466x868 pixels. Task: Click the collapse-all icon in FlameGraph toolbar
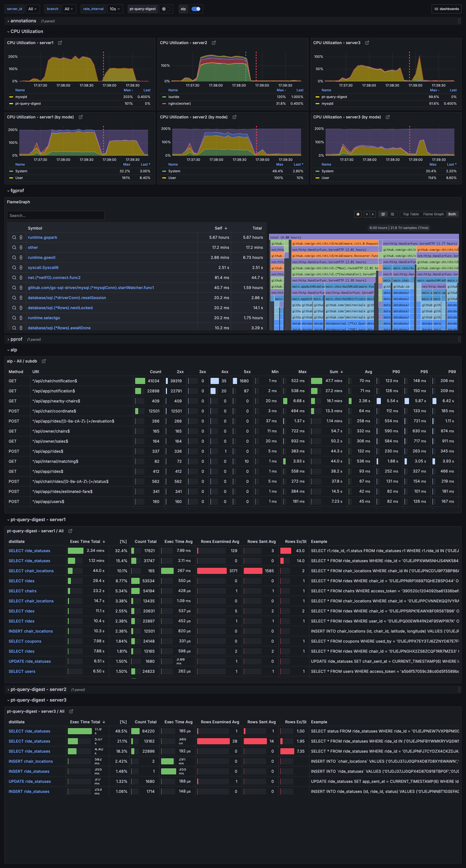(367, 214)
